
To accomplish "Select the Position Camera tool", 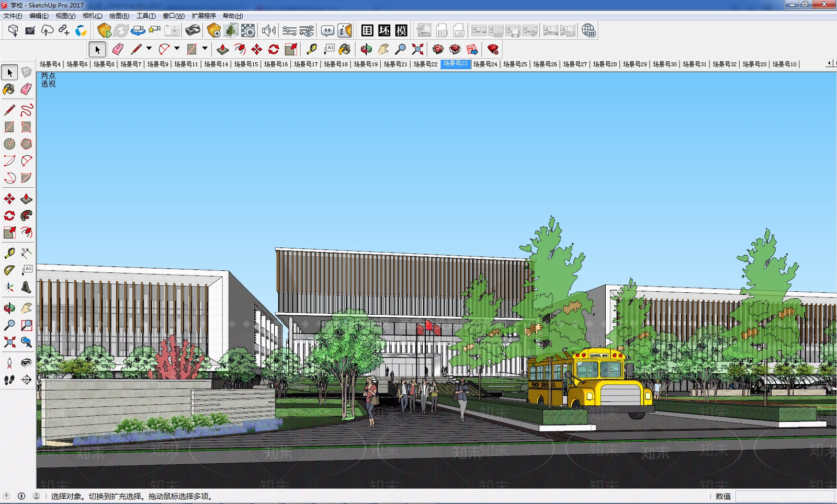I will (x=9, y=363).
